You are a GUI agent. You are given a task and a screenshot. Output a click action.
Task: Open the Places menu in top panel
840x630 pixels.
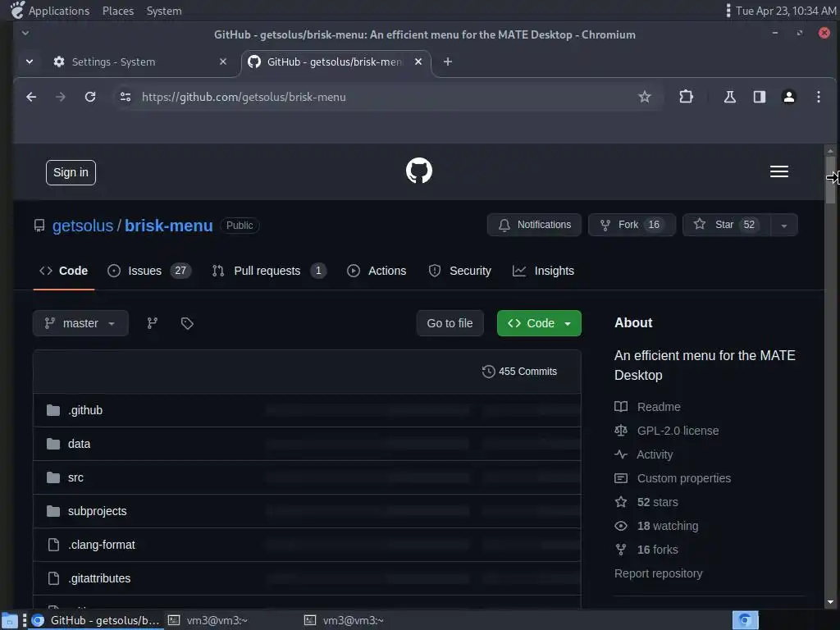[x=118, y=11]
